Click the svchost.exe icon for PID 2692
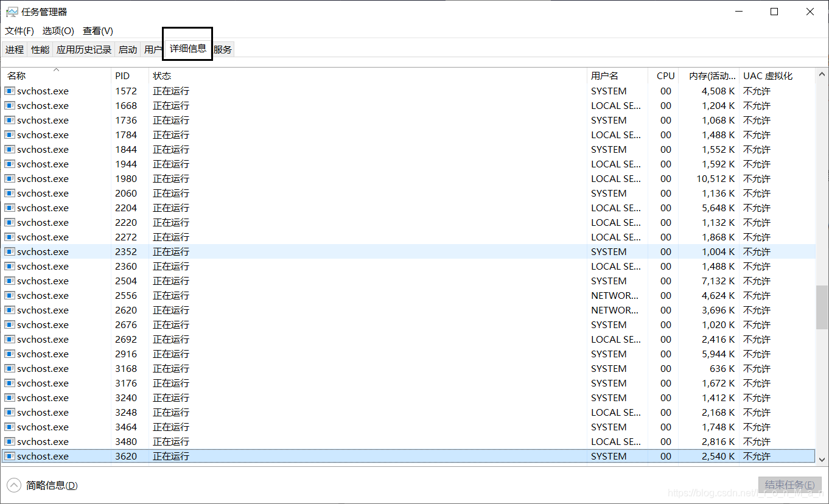This screenshot has width=829, height=504. [10, 339]
